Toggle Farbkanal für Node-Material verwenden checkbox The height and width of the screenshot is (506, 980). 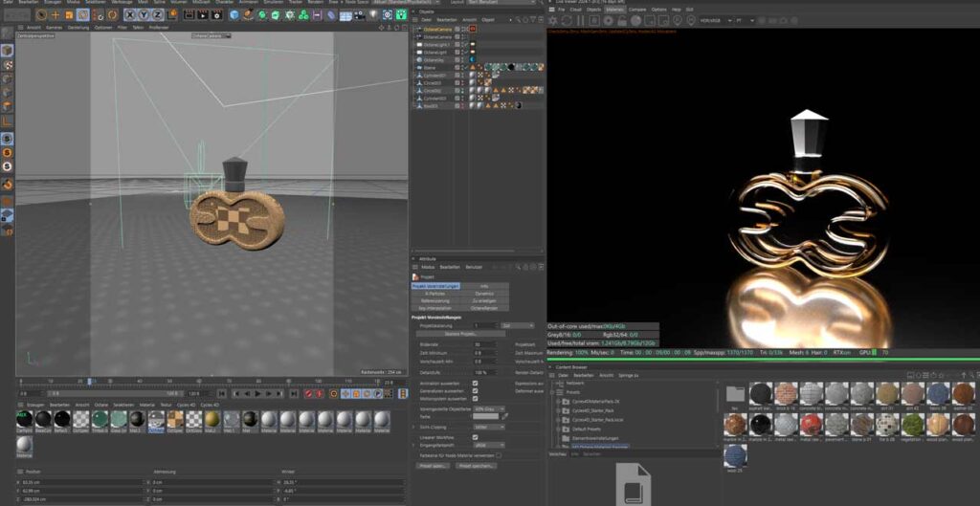[499, 455]
